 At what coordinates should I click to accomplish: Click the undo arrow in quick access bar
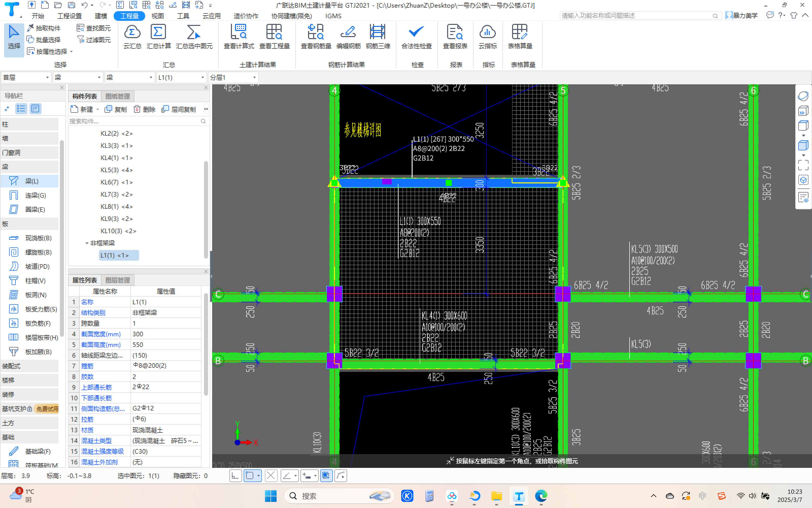(84, 5)
